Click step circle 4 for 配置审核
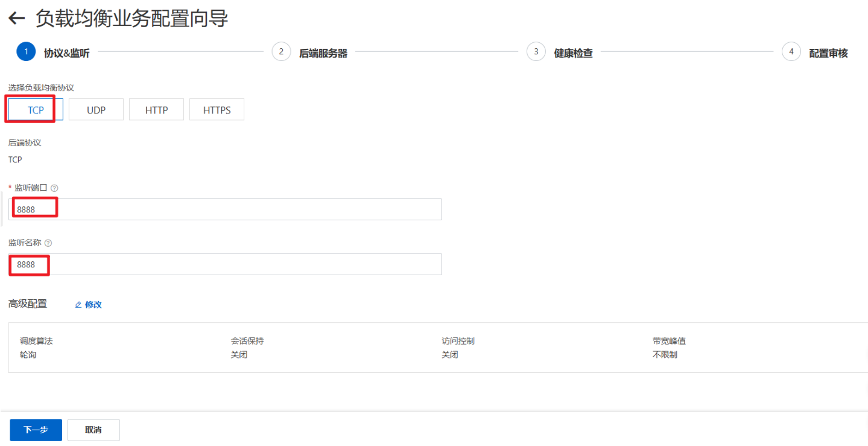The height and width of the screenshot is (446, 868). click(791, 51)
